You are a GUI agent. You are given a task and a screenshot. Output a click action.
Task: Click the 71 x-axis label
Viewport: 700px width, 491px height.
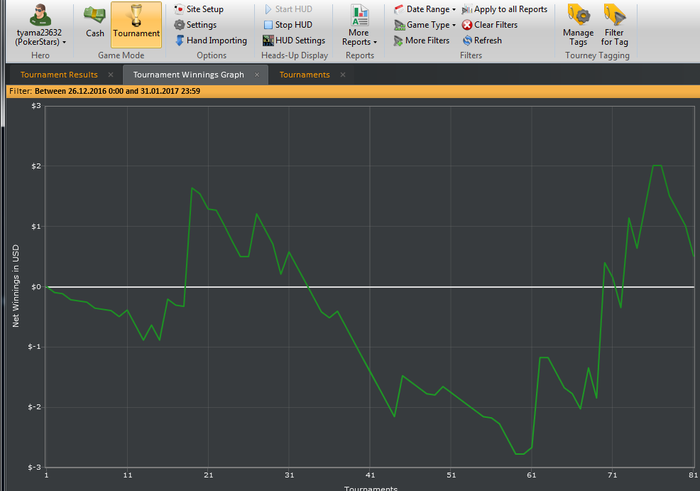pyautogui.click(x=612, y=475)
